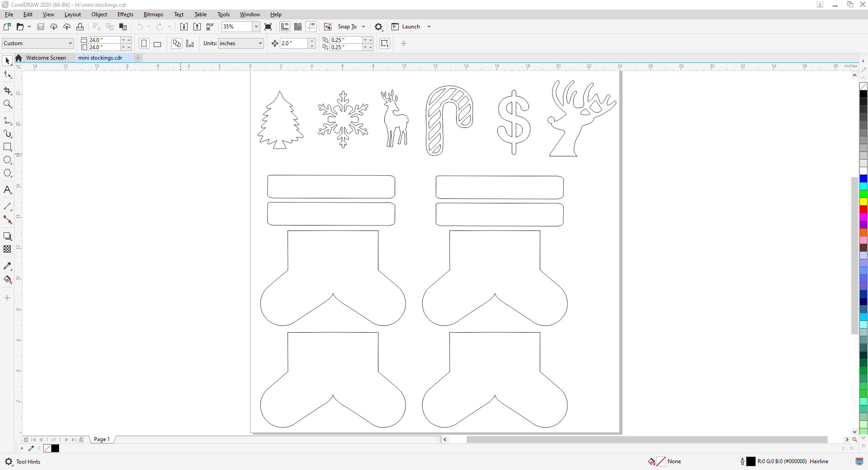Image resolution: width=868 pixels, height=470 pixels.
Task: Switch page to Portrait orientation
Action: 144,43
